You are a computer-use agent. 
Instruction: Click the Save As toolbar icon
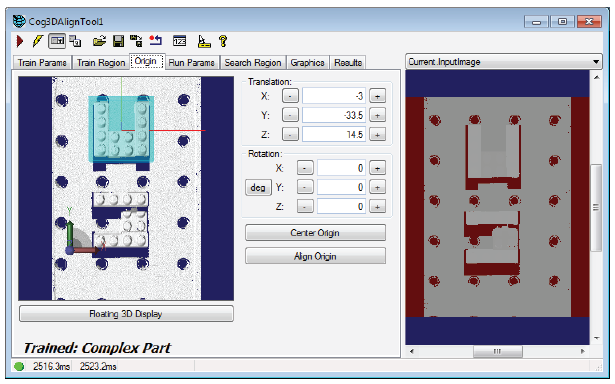(x=136, y=41)
